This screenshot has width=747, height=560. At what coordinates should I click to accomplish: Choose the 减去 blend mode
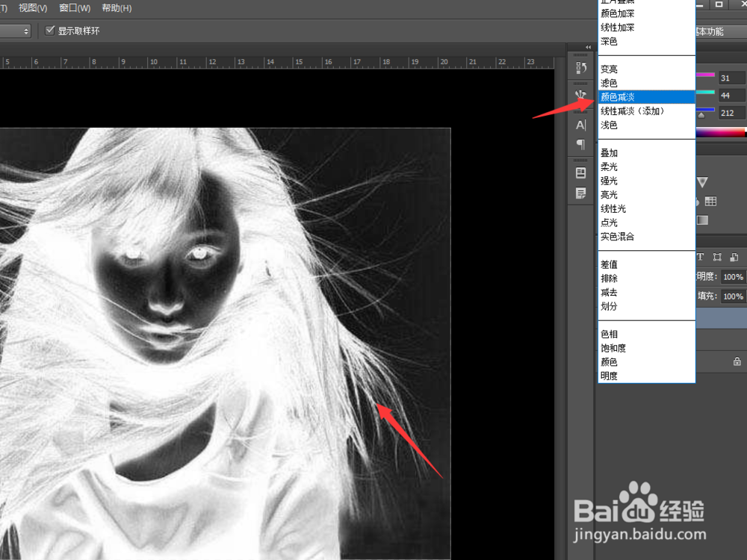click(x=646, y=292)
